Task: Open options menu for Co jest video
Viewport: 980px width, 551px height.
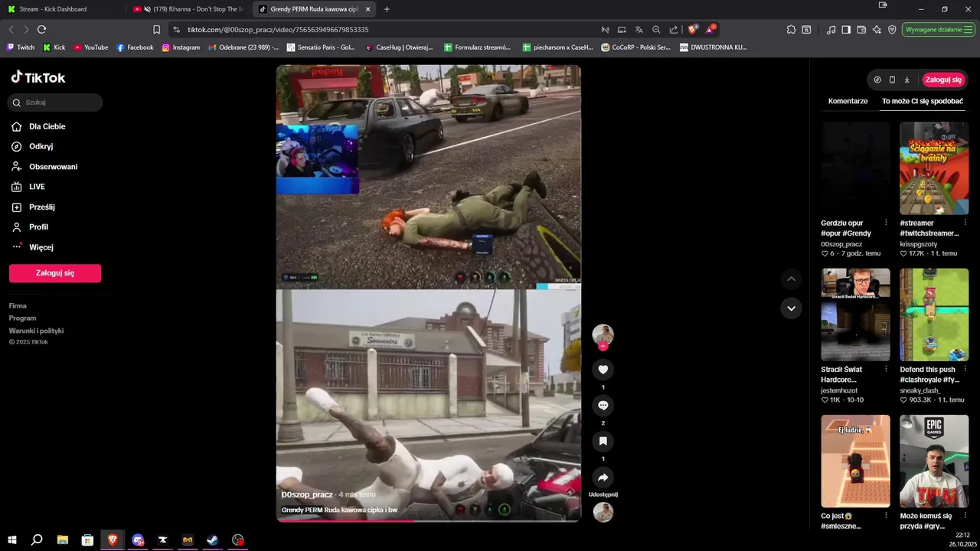Action: pyautogui.click(x=886, y=516)
